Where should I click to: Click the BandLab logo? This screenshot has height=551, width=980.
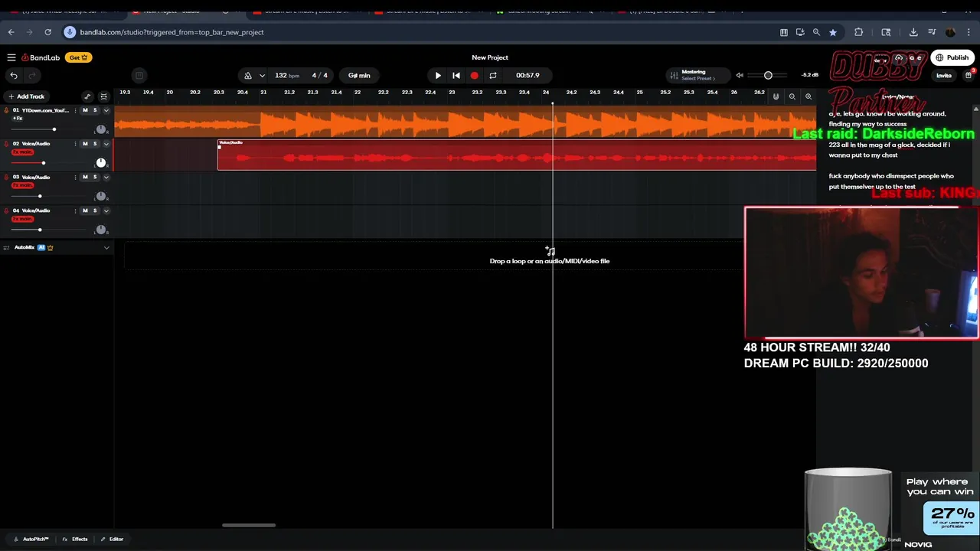pyautogui.click(x=41, y=57)
